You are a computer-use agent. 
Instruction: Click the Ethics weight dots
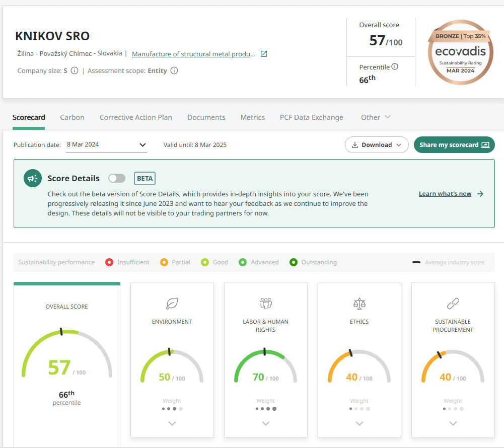pyautogui.click(x=359, y=409)
